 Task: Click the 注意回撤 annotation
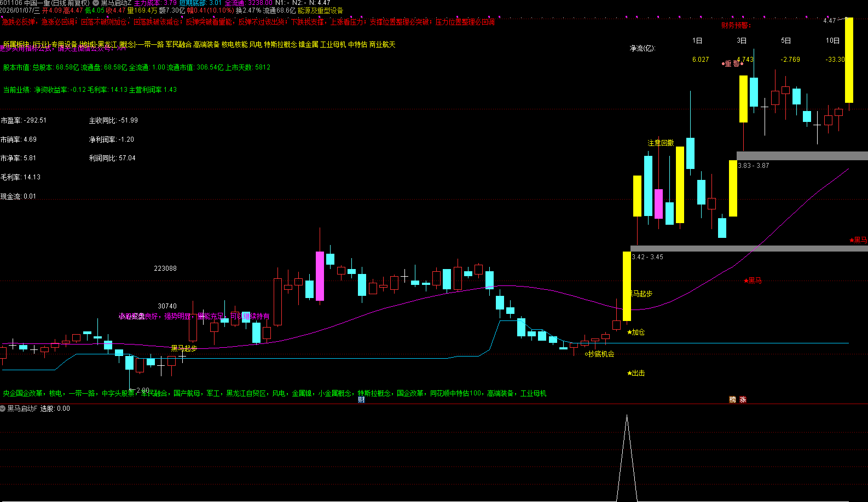coord(661,143)
